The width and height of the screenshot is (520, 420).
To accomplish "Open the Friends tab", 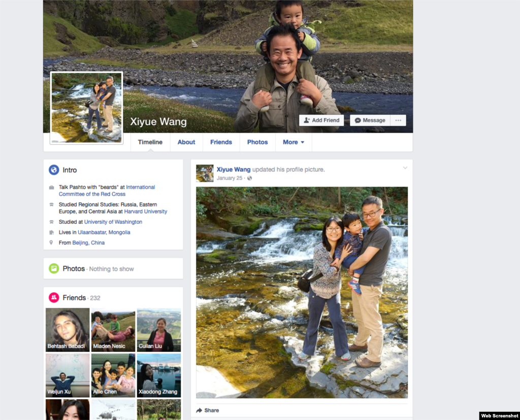I will [x=221, y=142].
